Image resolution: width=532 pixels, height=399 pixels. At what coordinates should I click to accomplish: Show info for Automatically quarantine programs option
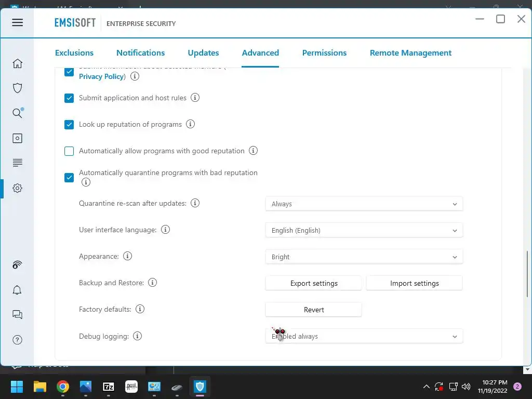click(86, 182)
